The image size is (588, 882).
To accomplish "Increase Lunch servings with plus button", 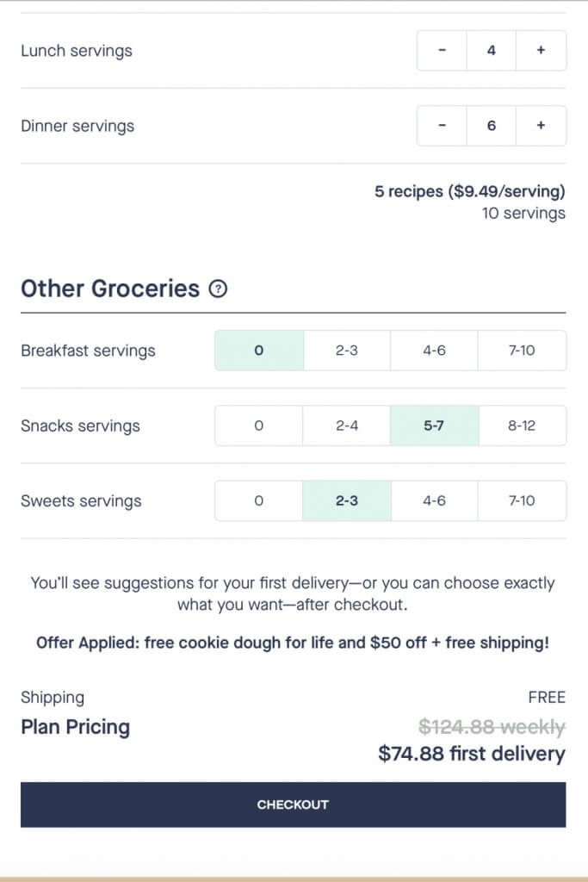I will pyautogui.click(x=541, y=51).
